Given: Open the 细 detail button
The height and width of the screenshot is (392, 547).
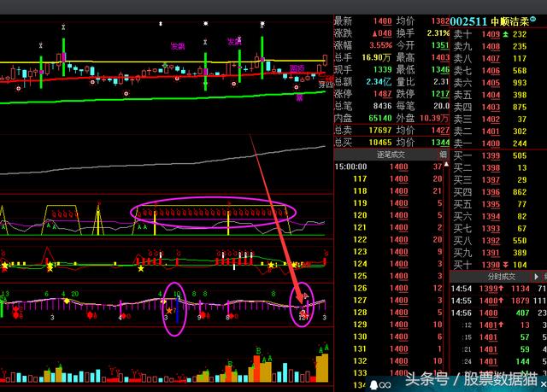Looking at the screenshot, I should (443, 155).
